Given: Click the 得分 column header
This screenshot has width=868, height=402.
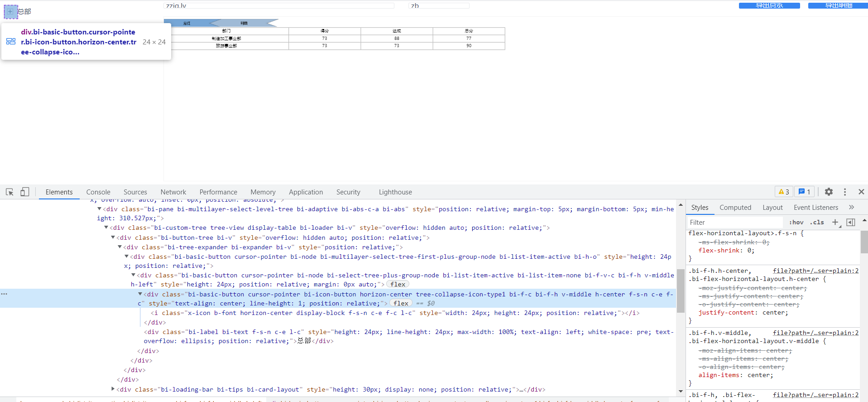Looking at the screenshot, I should coord(325,31).
